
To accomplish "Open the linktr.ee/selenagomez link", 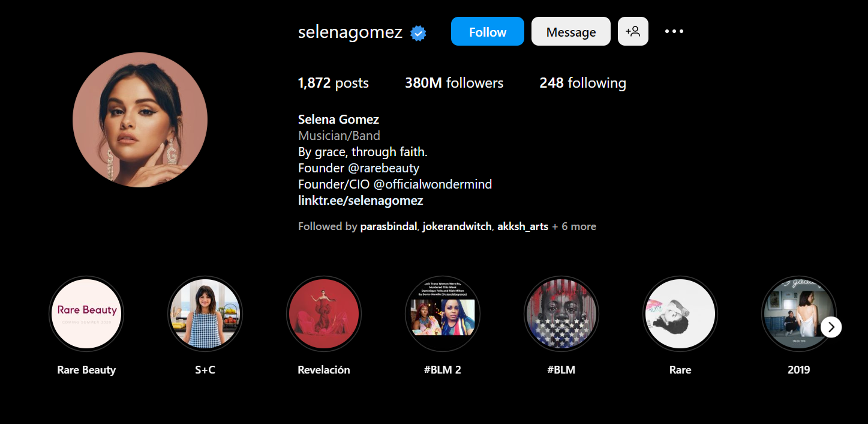I will pyautogui.click(x=361, y=201).
